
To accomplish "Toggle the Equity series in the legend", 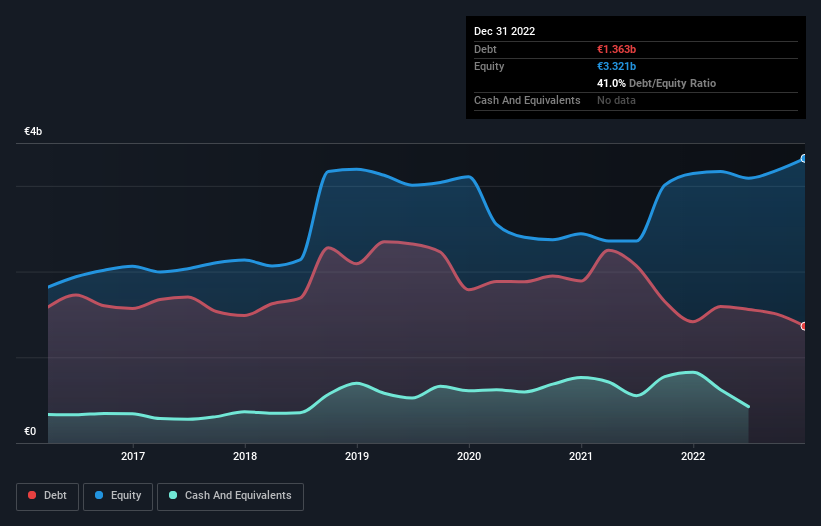I will pyautogui.click(x=118, y=496).
